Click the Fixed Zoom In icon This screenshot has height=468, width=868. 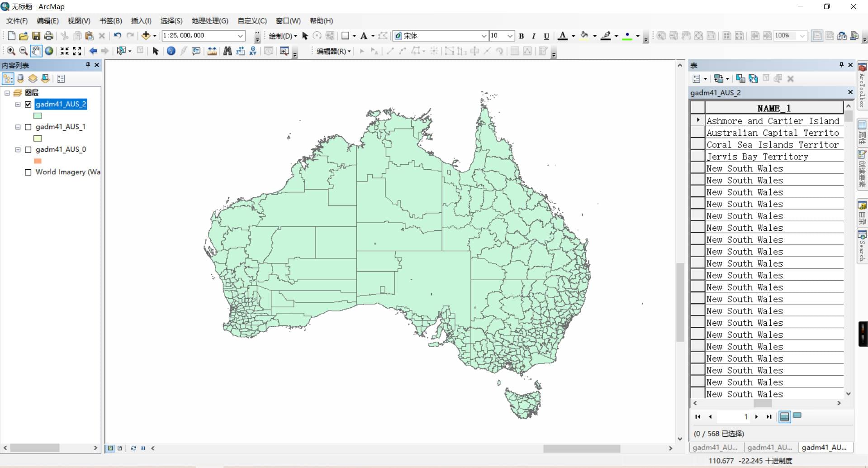click(65, 51)
